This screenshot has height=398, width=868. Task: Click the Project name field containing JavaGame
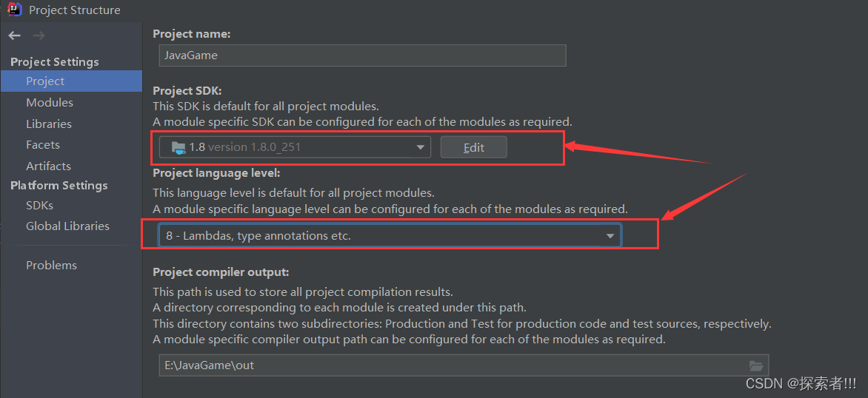tap(363, 55)
